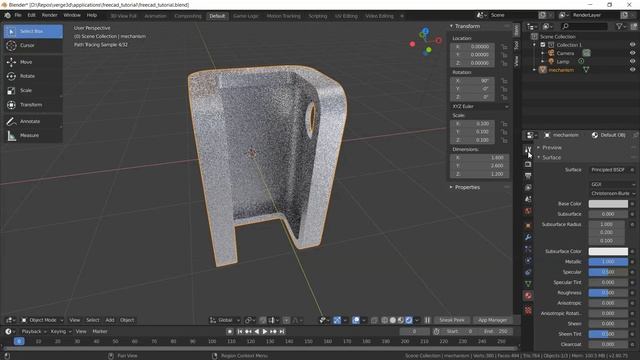The image size is (640, 360).
Task: Enable rendered viewport shading mode
Action: (409, 320)
